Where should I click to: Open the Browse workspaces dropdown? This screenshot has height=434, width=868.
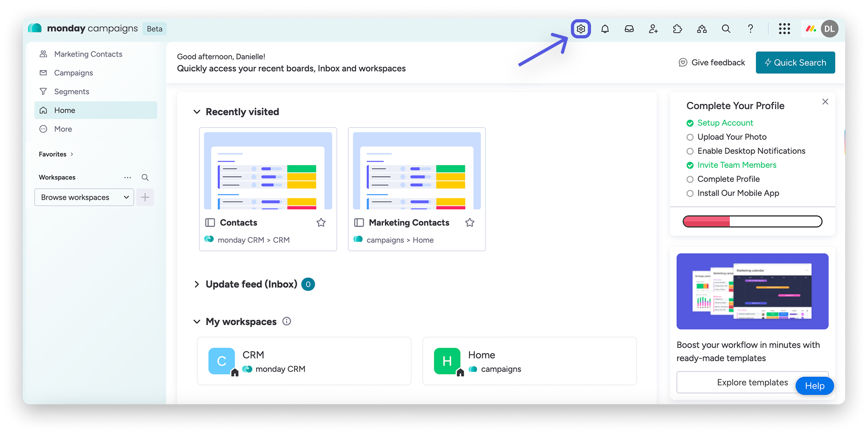pos(84,197)
